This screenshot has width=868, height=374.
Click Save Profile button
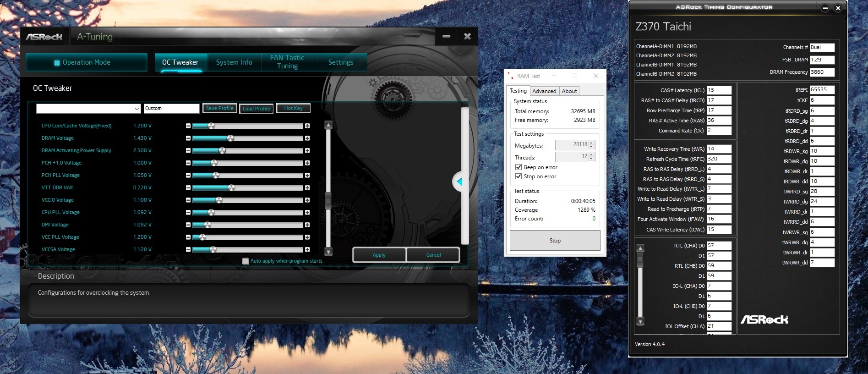pyautogui.click(x=219, y=109)
